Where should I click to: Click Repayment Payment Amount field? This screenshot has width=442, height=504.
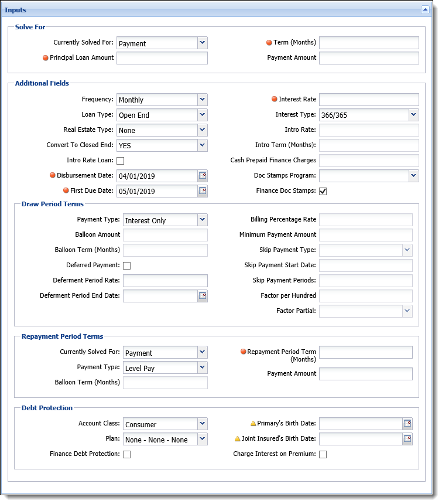click(x=366, y=374)
